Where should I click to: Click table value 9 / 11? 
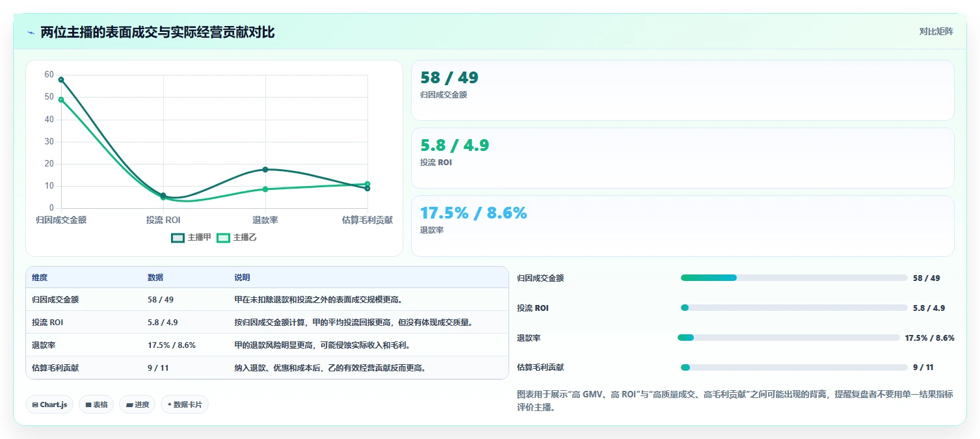158,367
